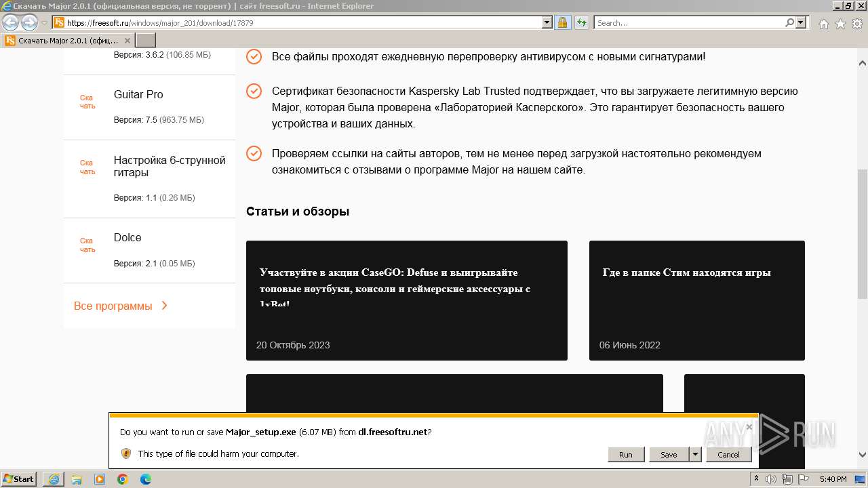Open the CaseGO: Defuse article card
Screen dimensions: 868x488
click(x=407, y=300)
